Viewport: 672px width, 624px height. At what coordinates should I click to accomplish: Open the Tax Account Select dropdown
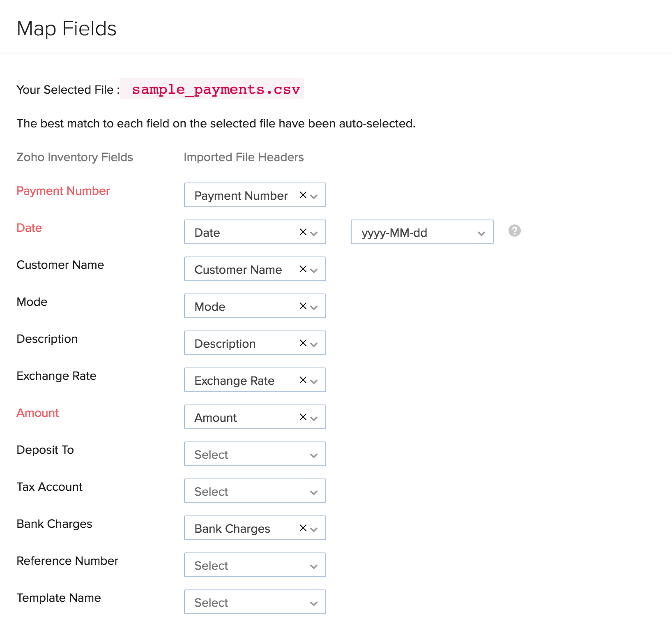point(255,491)
